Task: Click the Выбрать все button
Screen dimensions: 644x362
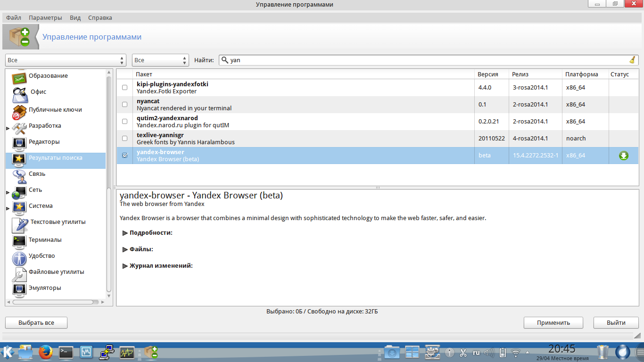Action: tap(36, 323)
